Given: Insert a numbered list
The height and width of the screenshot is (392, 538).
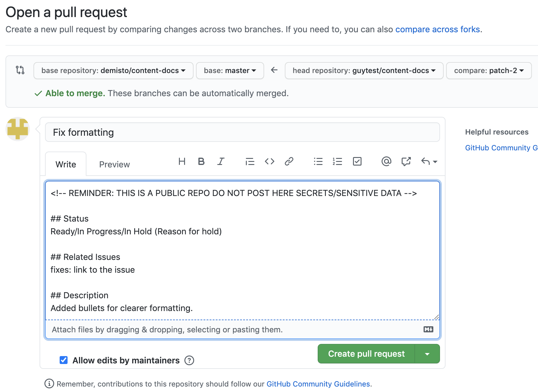Looking at the screenshot, I should pyautogui.click(x=337, y=161).
